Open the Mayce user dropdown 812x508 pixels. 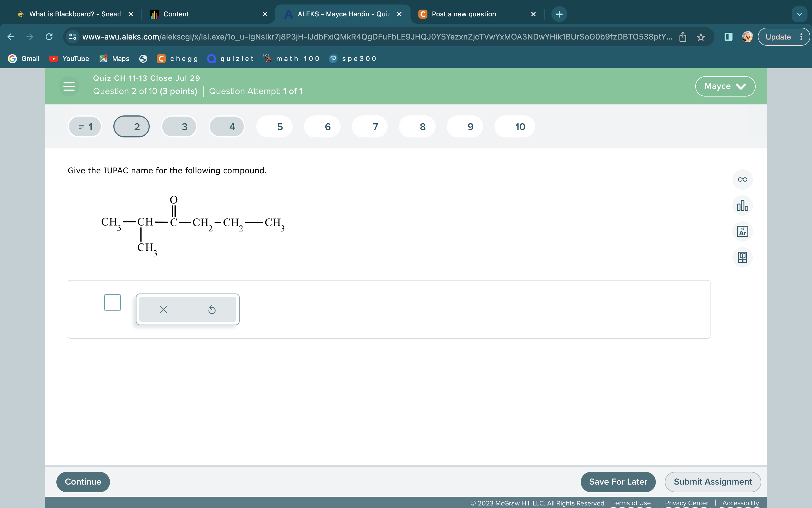pyautogui.click(x=725, y=86)
